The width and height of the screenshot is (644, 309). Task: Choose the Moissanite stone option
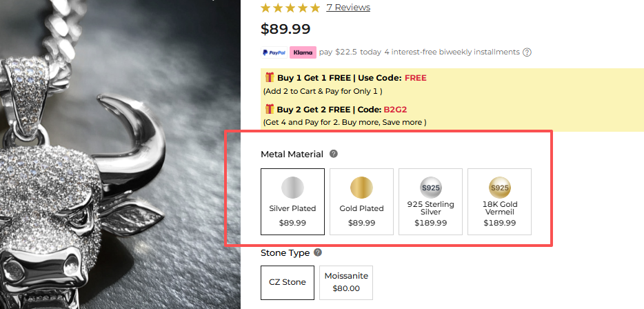tap(346, 282)
